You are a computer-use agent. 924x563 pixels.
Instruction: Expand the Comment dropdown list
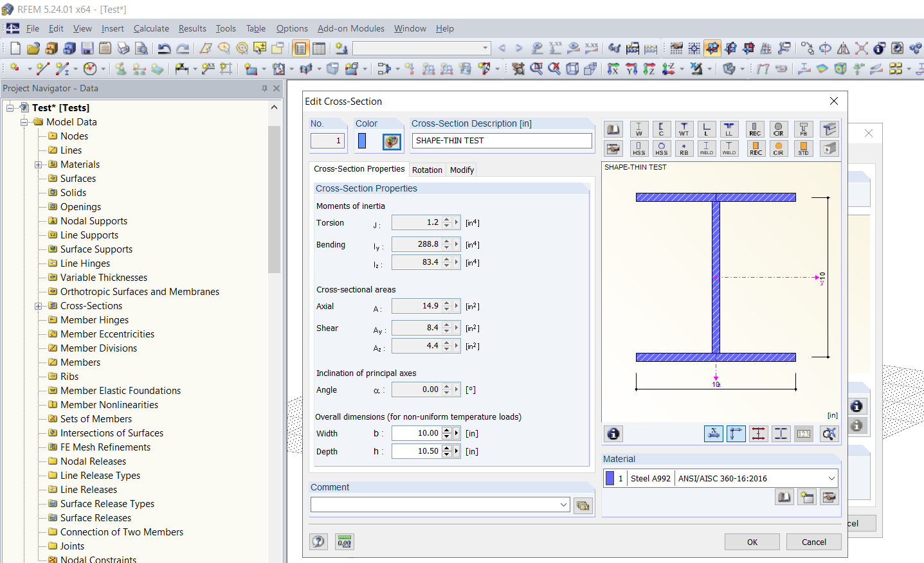pos(563,505)
